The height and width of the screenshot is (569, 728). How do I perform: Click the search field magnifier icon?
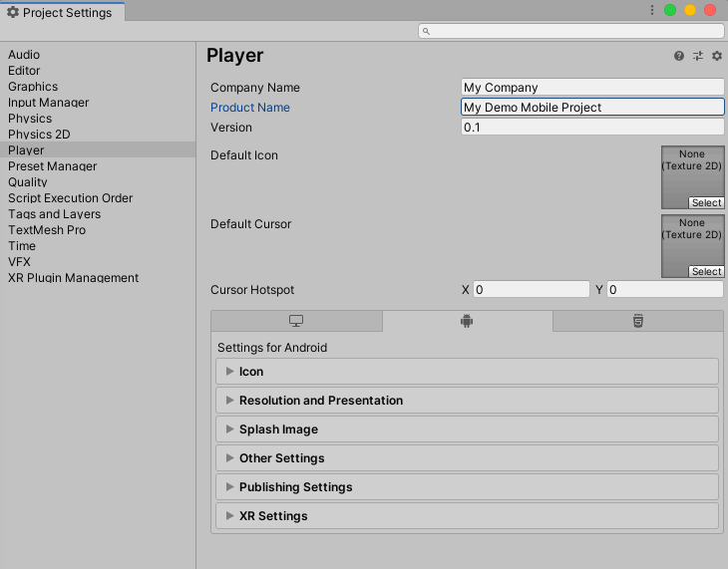tap(427, 32)
